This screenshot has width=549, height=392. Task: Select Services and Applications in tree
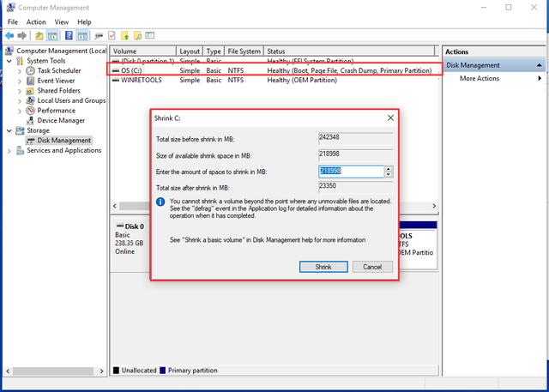click(x=64, y=150)
